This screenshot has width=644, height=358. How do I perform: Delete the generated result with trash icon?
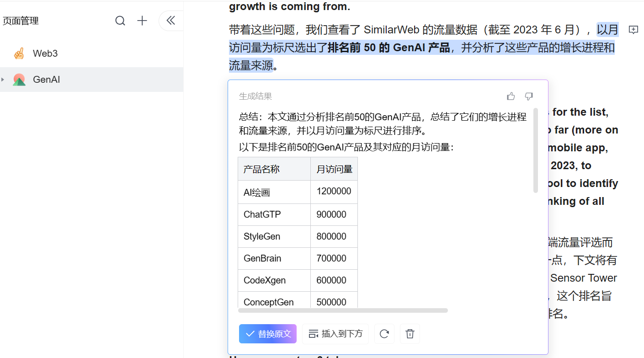click(410, 334)
